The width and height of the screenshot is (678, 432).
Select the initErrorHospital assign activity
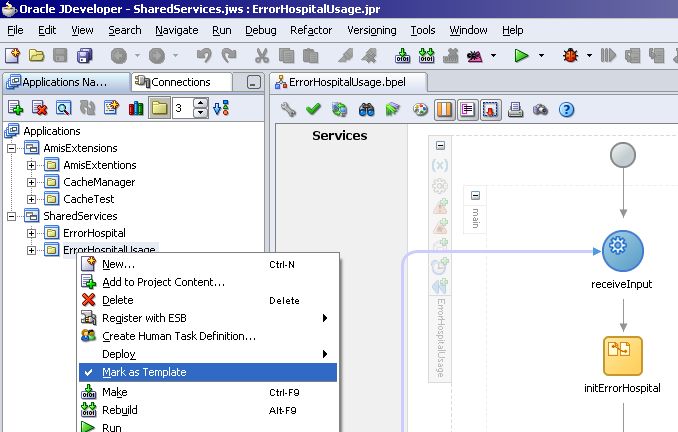pyautogui.click(x=622, y=355)
